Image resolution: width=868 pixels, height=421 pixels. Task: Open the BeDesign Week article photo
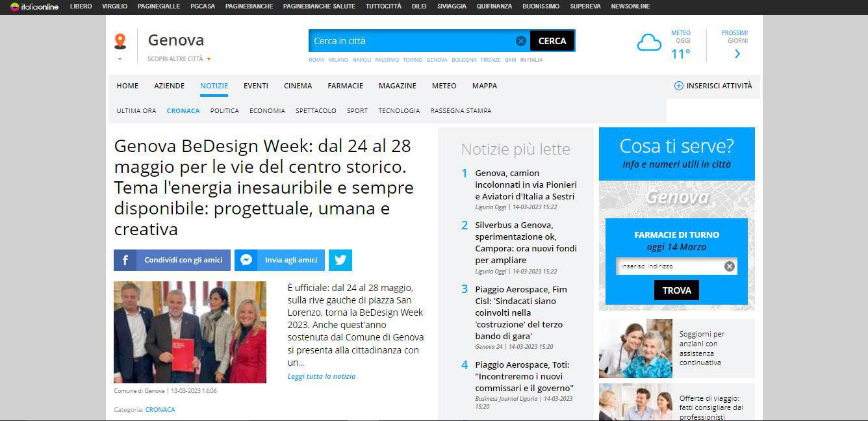tap(190, 332)
